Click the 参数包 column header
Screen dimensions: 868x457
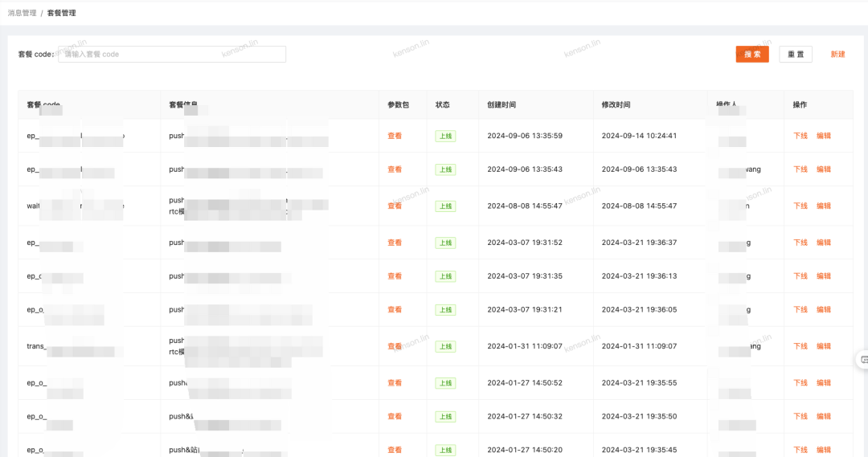click(x=398, y=104)
